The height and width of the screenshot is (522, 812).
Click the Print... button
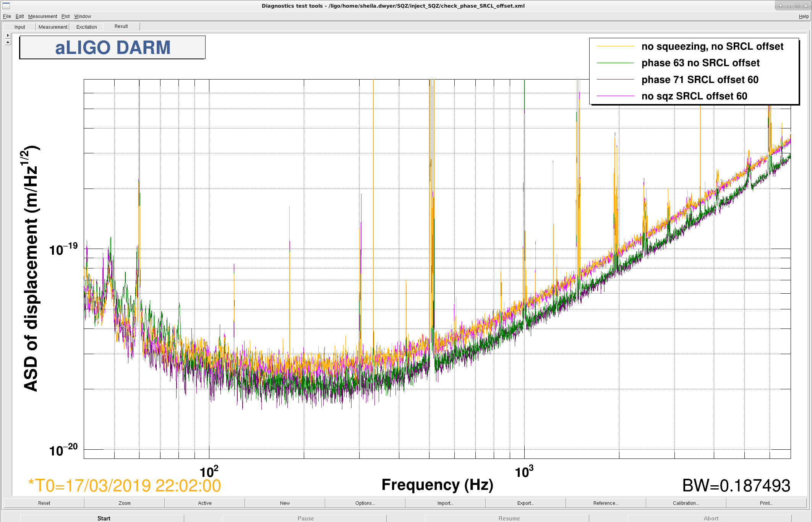click(x=767, y=503)
